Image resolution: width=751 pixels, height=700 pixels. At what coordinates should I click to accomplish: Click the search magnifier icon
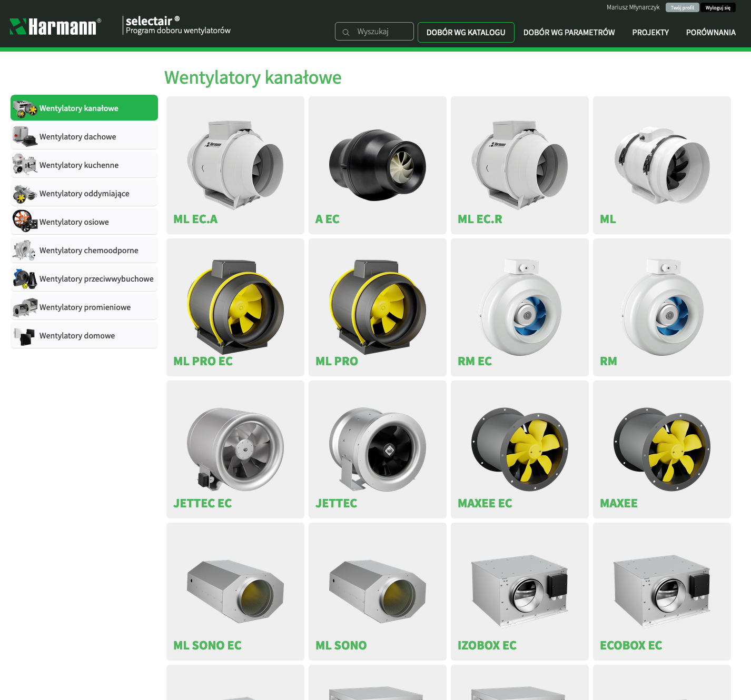click(x=346, y=32)
